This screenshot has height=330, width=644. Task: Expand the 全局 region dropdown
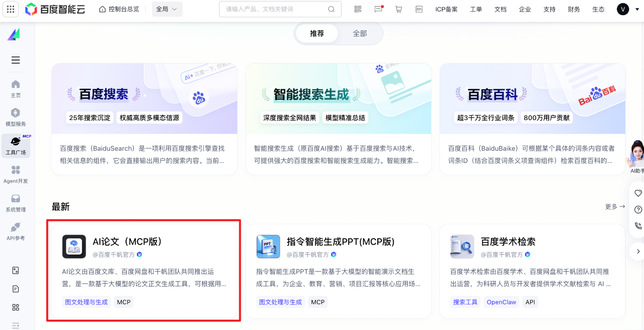167,9
